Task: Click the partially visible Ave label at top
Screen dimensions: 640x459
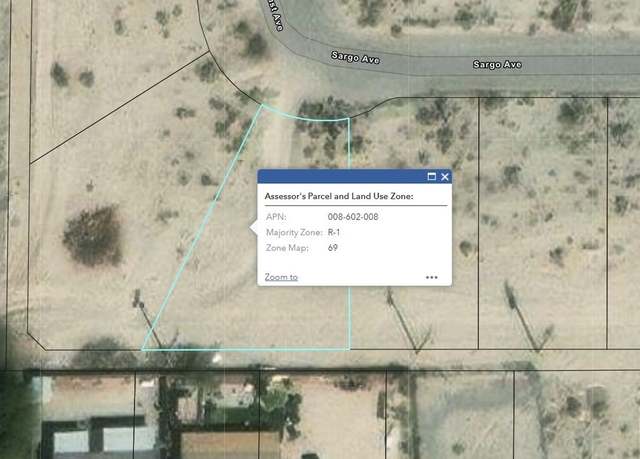Action: pos(274,15)
